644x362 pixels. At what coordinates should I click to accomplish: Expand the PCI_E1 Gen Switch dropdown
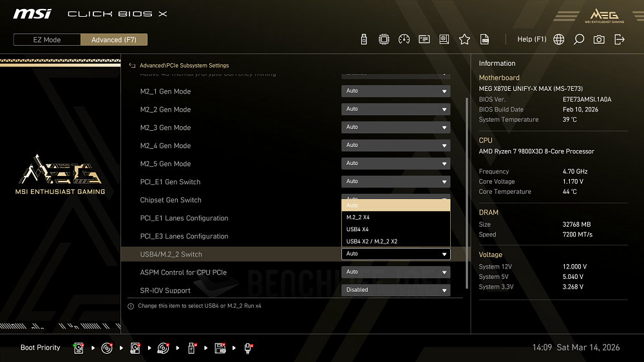(395, 182)
